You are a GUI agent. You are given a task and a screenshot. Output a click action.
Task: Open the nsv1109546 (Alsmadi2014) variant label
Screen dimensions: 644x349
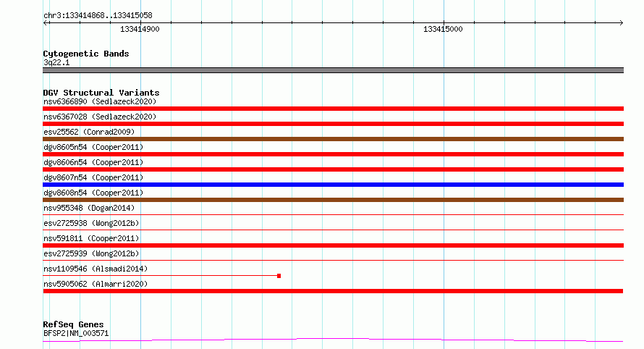96,269
